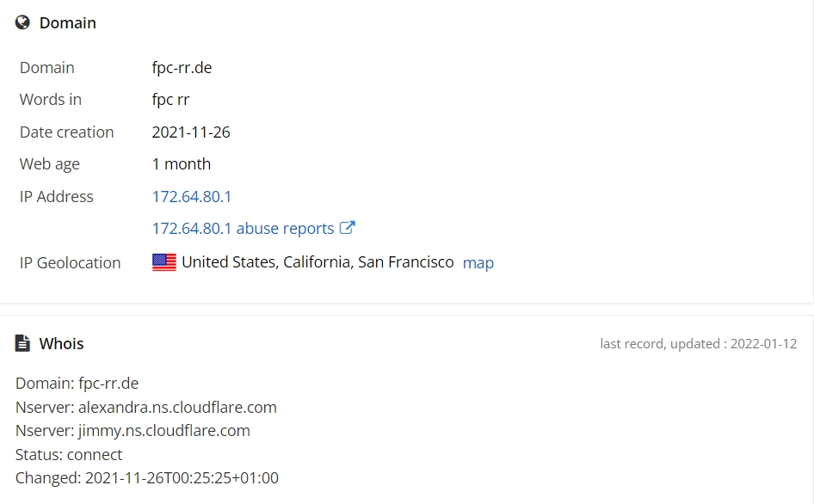Click the external link icon after abuse reports

coord(348,228)
